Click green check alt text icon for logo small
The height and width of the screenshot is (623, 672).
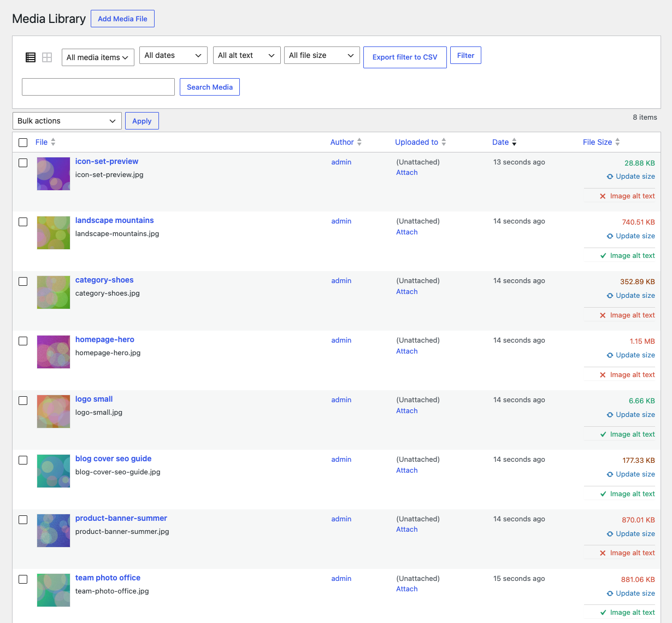pyautogui.click(x=603, y=434)
